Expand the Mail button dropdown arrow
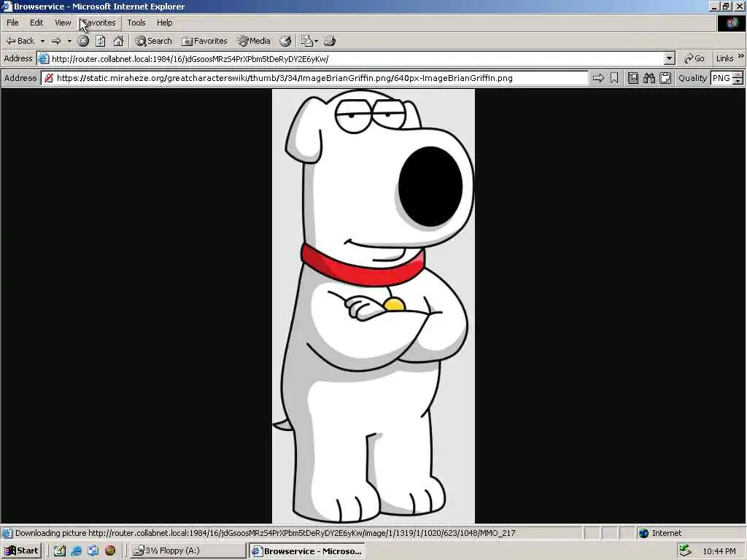 (317, 41)
